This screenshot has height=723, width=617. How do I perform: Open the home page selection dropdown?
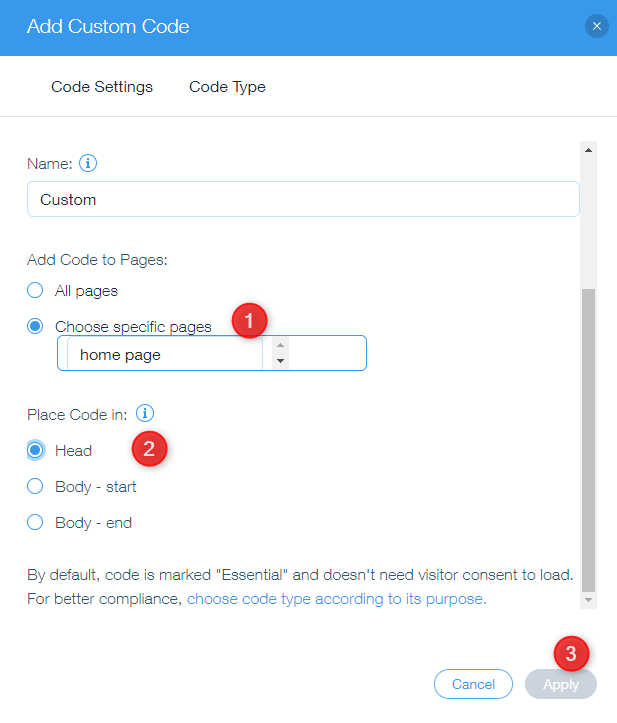click(165, 354)
